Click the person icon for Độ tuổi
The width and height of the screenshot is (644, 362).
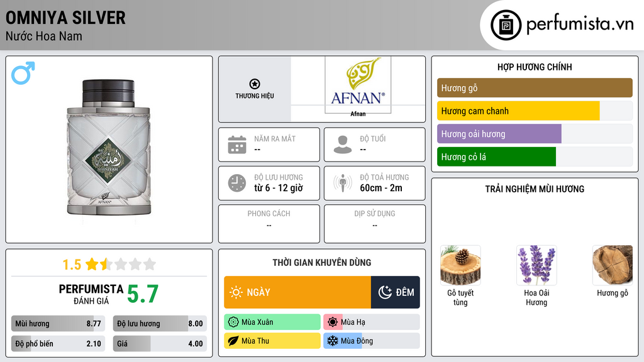[343, 145]
